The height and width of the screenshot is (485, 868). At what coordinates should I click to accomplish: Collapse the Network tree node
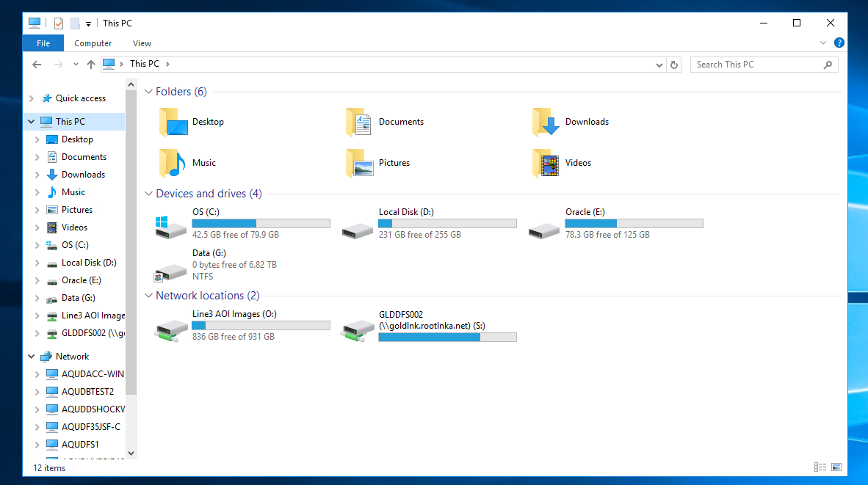[x=32, y=357]
